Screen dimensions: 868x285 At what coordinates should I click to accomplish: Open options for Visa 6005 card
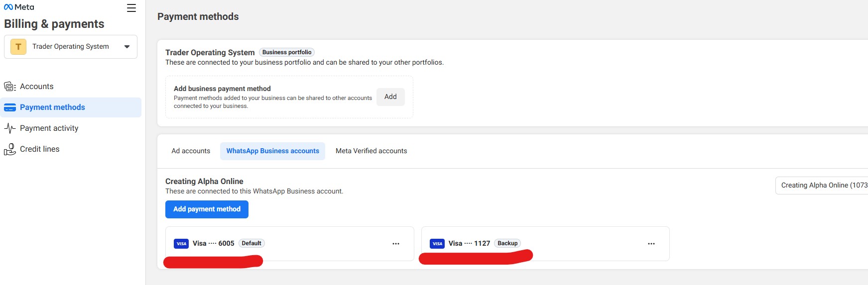pos(396,244)
